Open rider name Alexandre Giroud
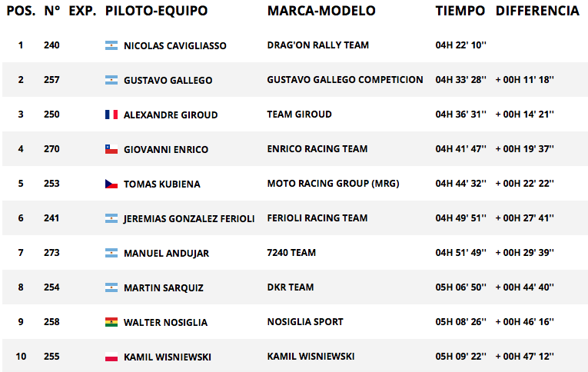Screen dimensions: 588x372 point(171,115)
